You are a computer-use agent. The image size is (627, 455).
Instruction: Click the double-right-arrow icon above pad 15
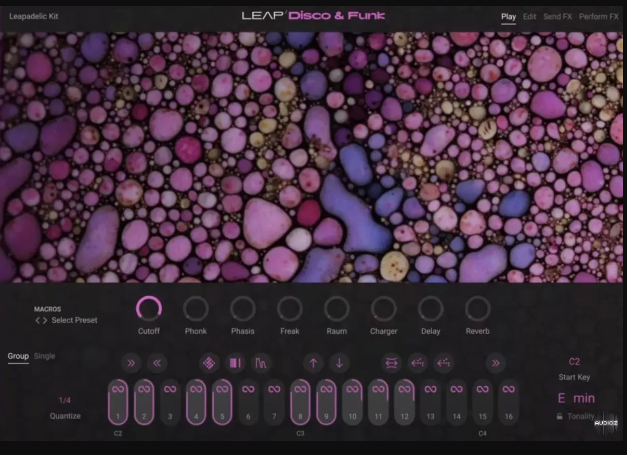pyautogui.click(x=495, y=363)
